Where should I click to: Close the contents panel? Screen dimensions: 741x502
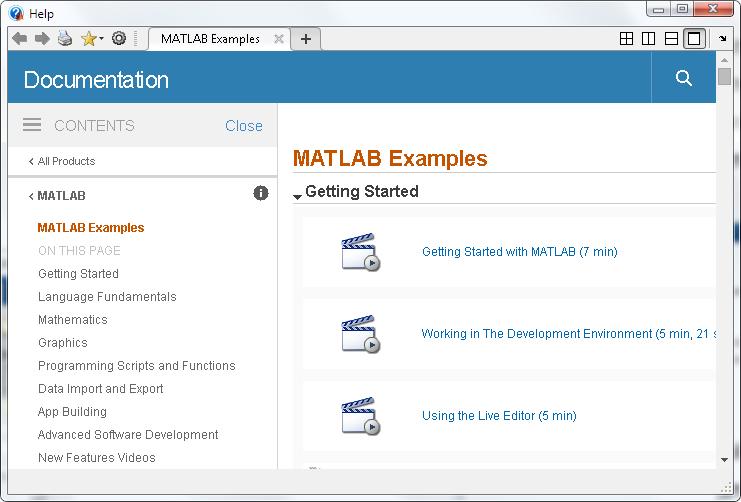tap(243, 126)
